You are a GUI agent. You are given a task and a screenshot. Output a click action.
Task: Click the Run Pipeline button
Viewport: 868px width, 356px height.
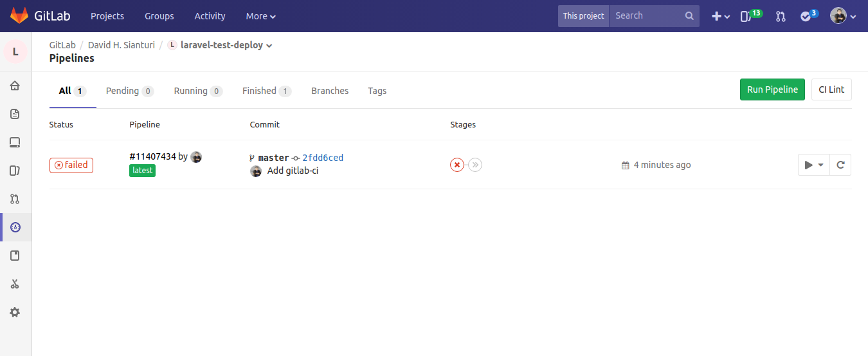pos(772,89)
